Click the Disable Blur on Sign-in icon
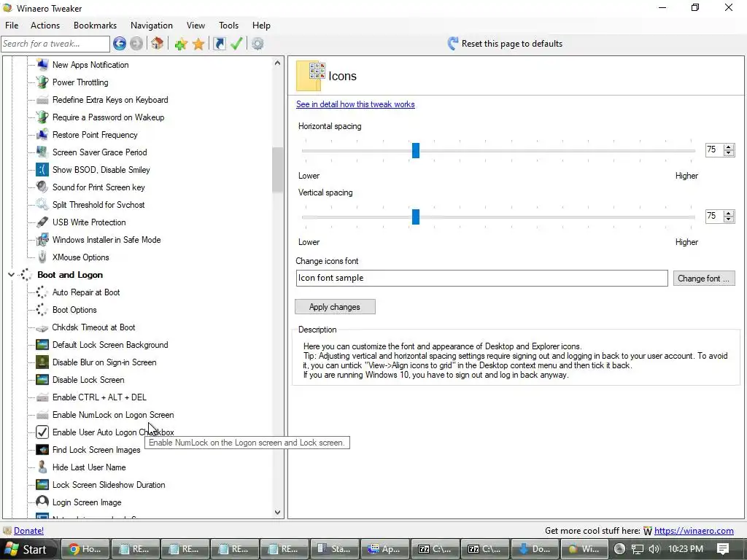The height and width of the screenshot is (560, 747). coord(42,362)
